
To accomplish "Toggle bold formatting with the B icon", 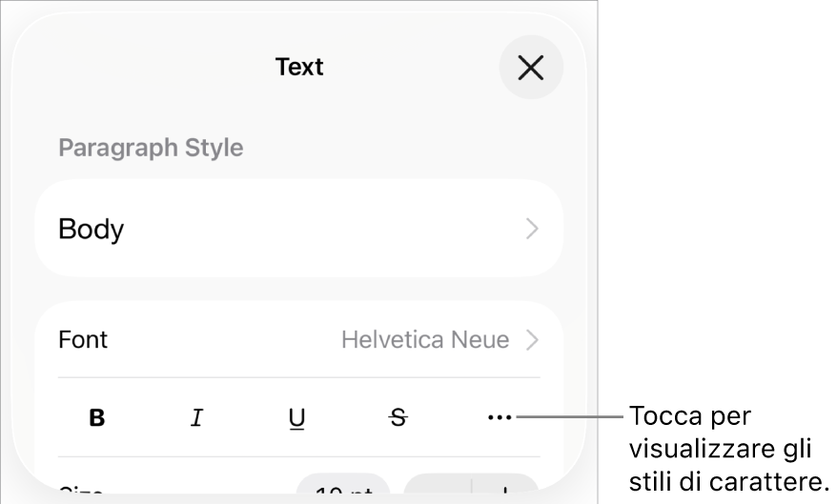I will 96,417.
